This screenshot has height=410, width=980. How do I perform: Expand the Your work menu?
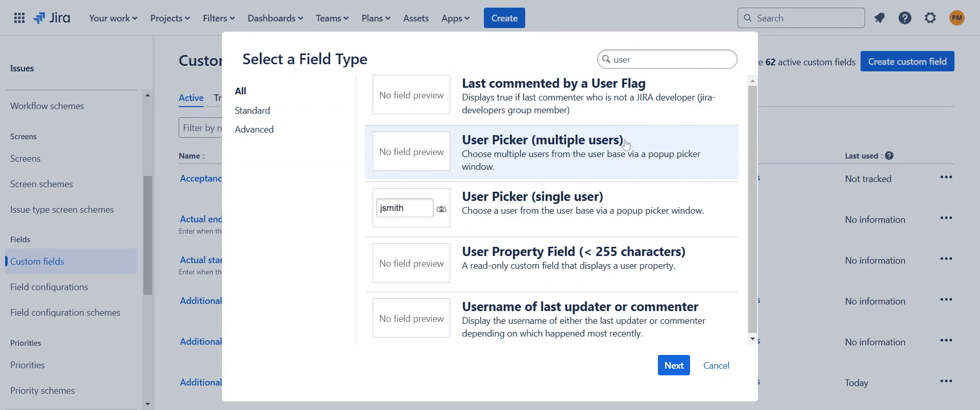pyautogui.click(x=113, y=18)
